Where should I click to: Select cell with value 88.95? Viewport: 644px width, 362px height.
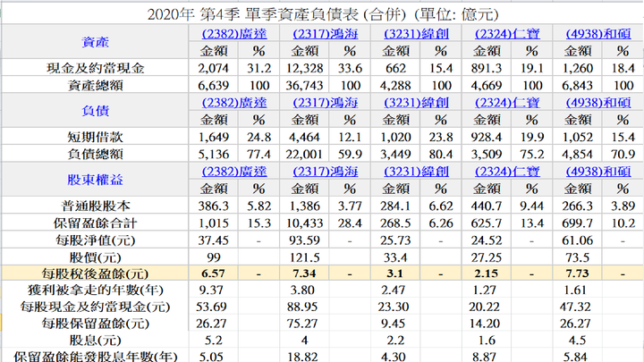pos(304,307)
